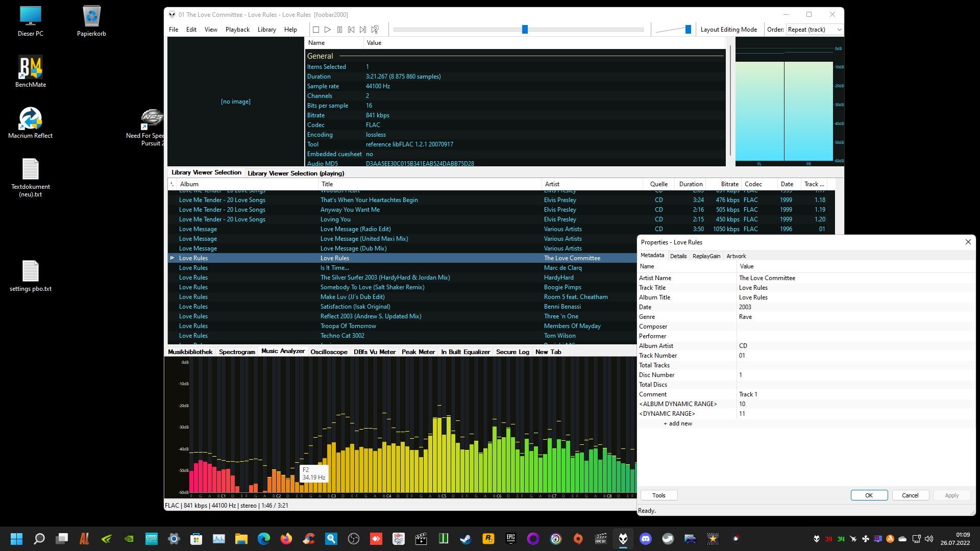Open the Edit menu
This screenshot has height=551, width=980.
tap(191, 30)
